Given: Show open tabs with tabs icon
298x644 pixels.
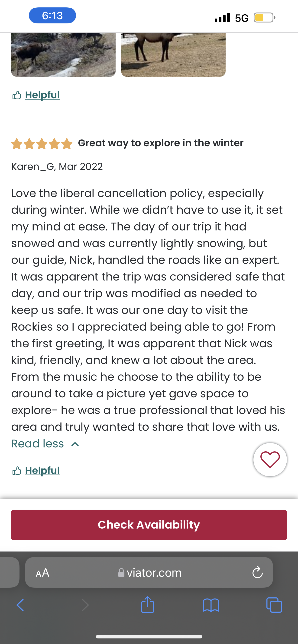Looking at the screenshot, I should coord(274,605).
